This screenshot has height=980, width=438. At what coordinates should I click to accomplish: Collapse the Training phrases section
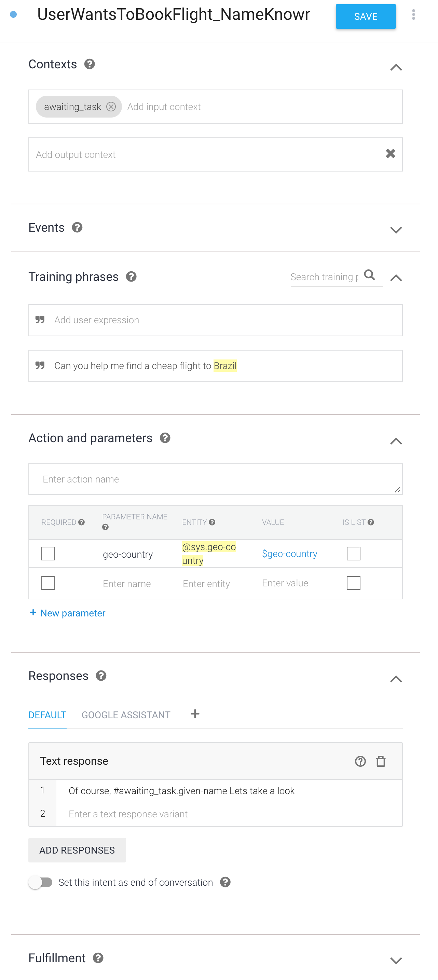396,278
